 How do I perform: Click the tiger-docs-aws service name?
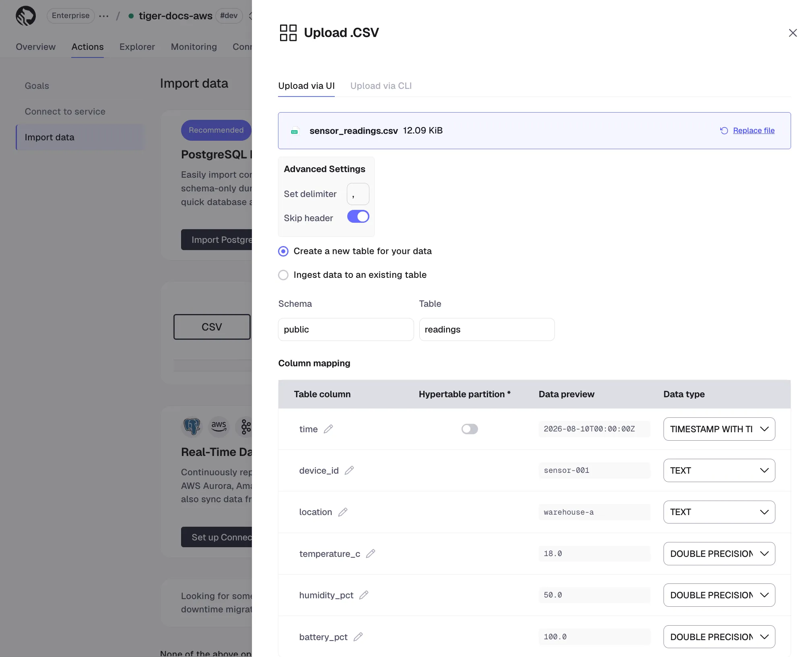pyautogui.click(x=176, y=16)
